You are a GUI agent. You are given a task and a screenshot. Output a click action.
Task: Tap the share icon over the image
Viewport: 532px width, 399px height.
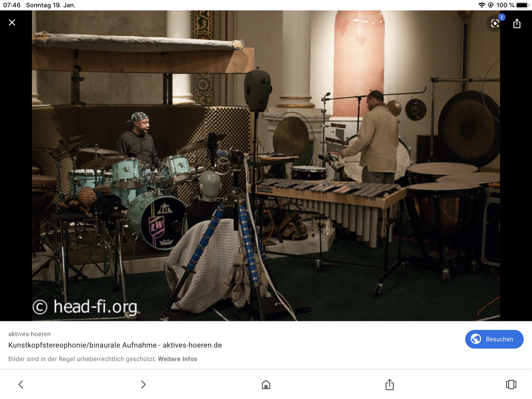click(x=517, y=23)
